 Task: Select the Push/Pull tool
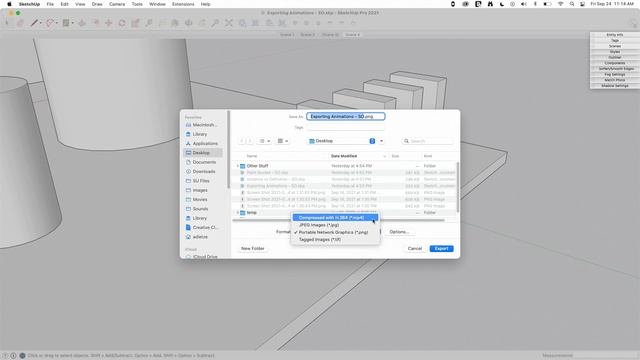pyautogui.click(x=82, y=23)
